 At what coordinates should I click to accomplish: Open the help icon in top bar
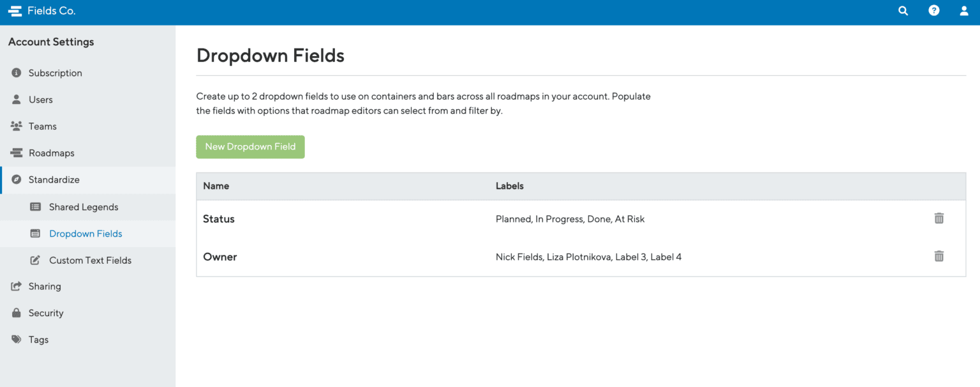coord(934,10)
